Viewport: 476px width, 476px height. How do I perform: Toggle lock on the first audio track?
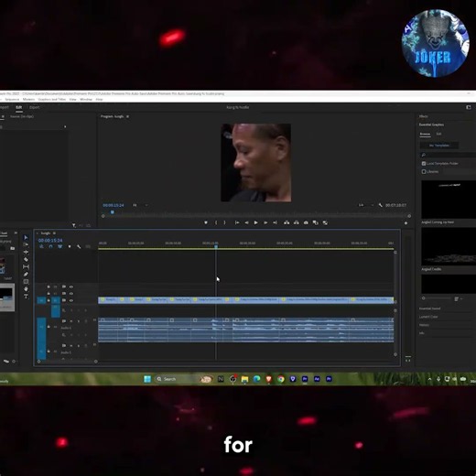(x=49, y=327)
